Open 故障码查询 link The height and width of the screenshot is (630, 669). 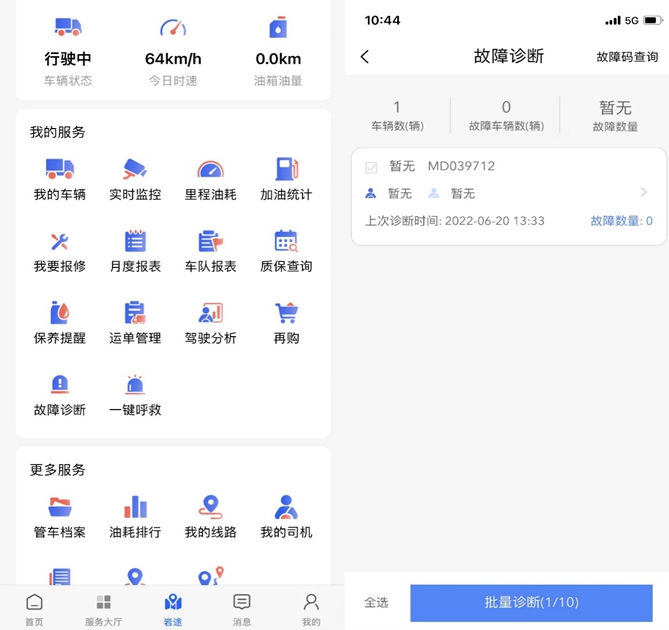coord(626,58)
